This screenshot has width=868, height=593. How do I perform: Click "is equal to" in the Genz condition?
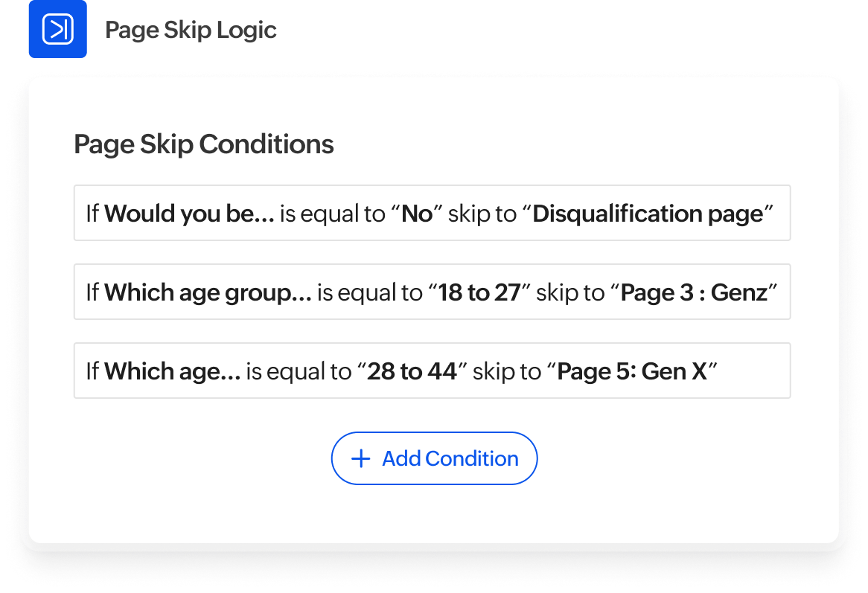click(x=369, y=292)
